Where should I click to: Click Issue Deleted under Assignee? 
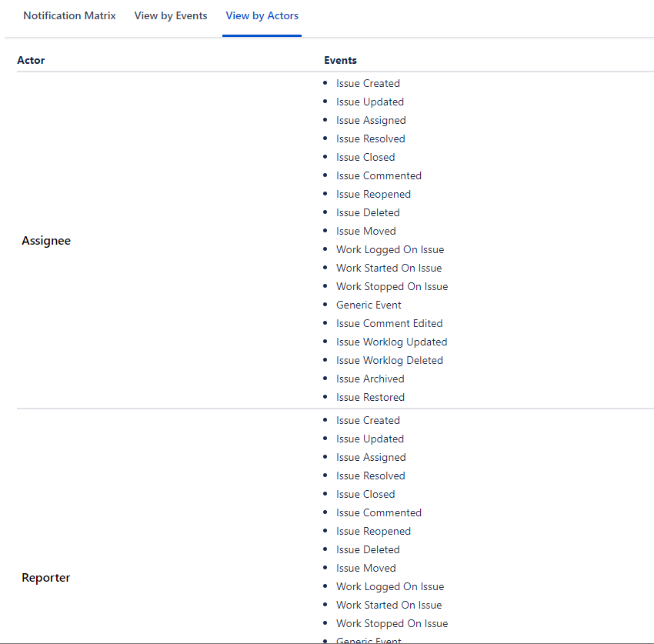point(368,212)
